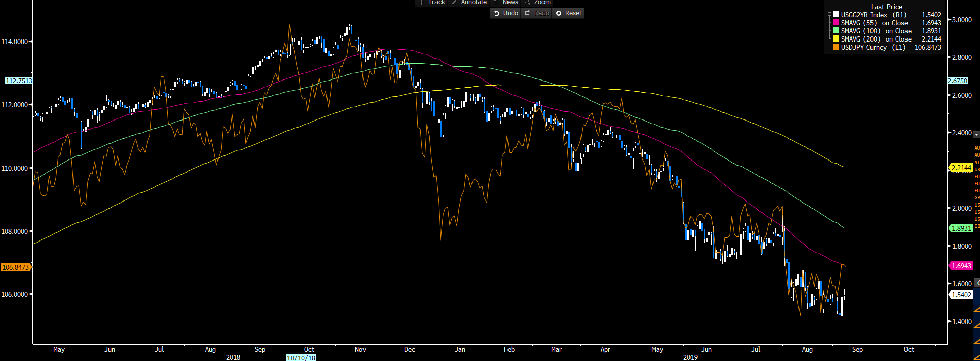This screenshot has height=361, width=980.
Task: Click the 2.6750 right-axis cursor value tag
Action: tap(958, 81)
